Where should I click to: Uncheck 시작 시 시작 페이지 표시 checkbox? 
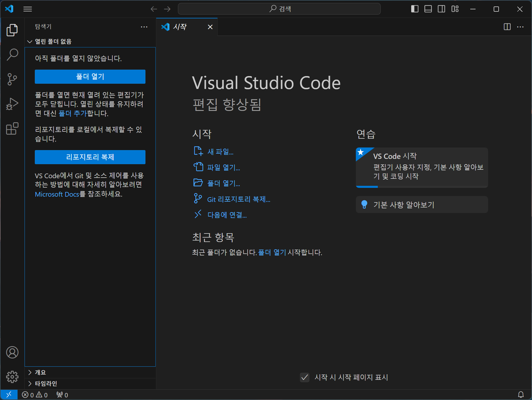(x=305, y=377)
